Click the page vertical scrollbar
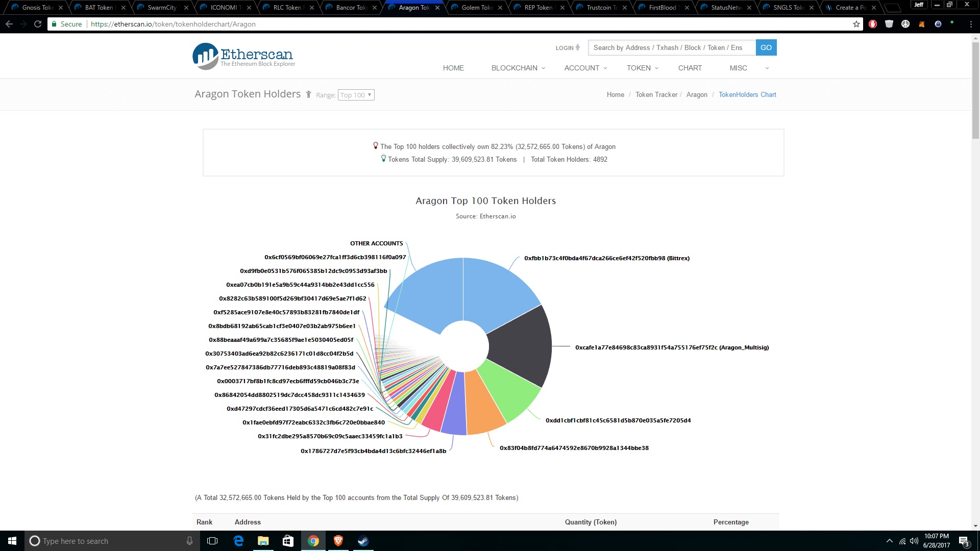 click(x=975, y=92)
